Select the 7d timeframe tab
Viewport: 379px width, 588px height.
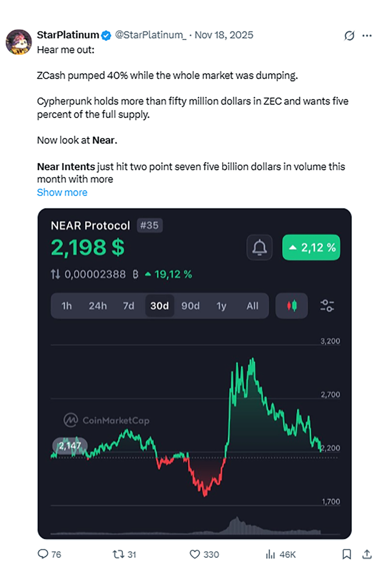pos(128,306)
